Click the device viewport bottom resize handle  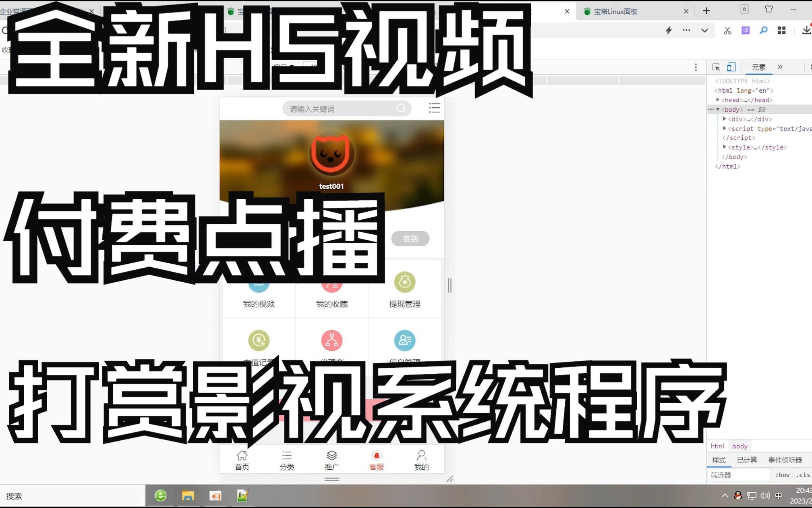pyautogui.click(x=331, y=479)
